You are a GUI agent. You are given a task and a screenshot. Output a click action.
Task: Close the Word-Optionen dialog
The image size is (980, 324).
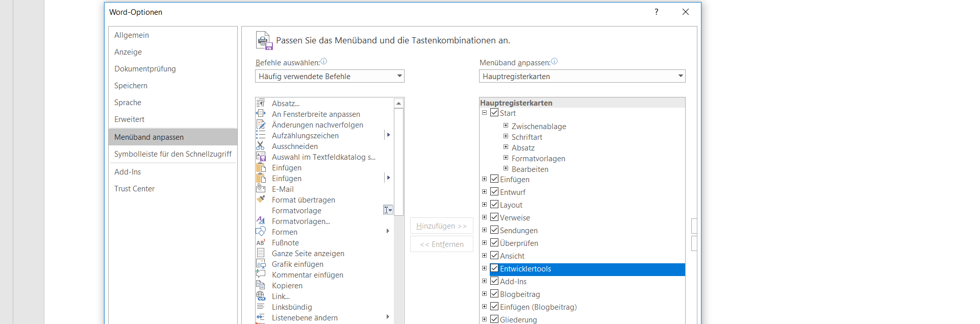(686, 12)
